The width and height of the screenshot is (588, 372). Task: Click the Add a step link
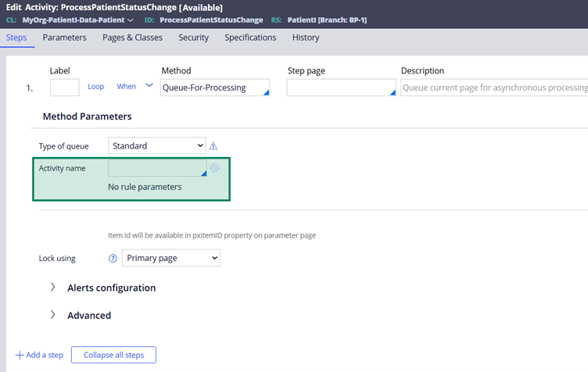click(x=39, y=355)
